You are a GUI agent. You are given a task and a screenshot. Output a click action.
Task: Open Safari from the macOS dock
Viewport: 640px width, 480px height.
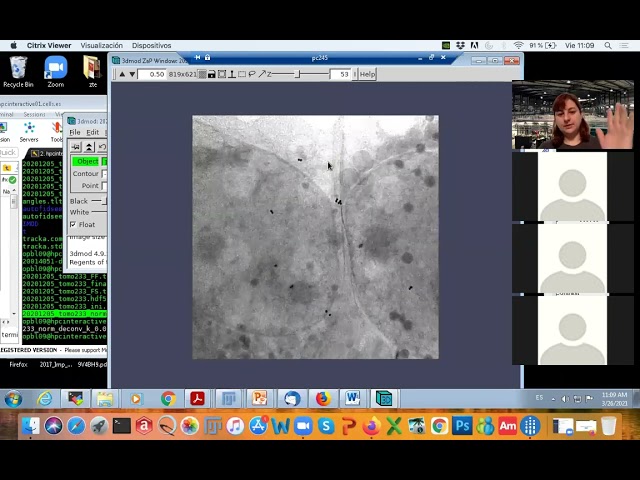tap(76, 426)
